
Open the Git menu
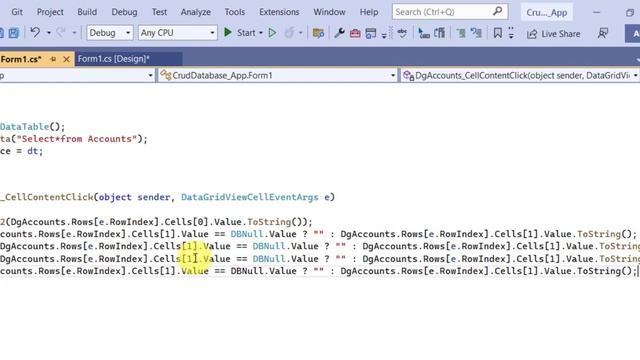point(17,12)
